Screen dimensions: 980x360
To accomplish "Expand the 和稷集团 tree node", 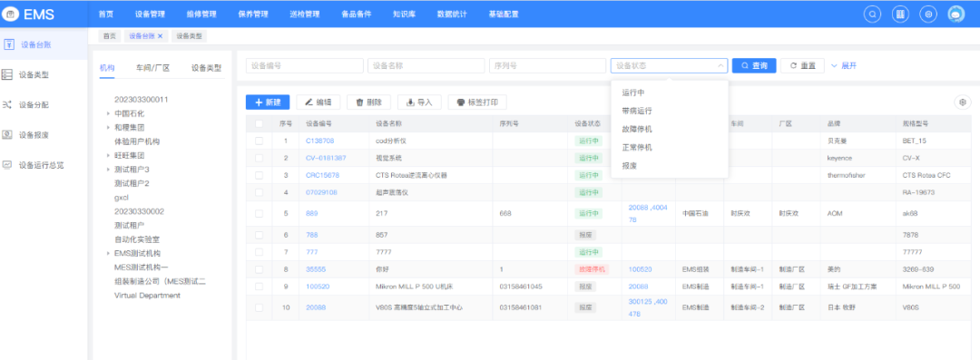I will click(x=108, y=128).
